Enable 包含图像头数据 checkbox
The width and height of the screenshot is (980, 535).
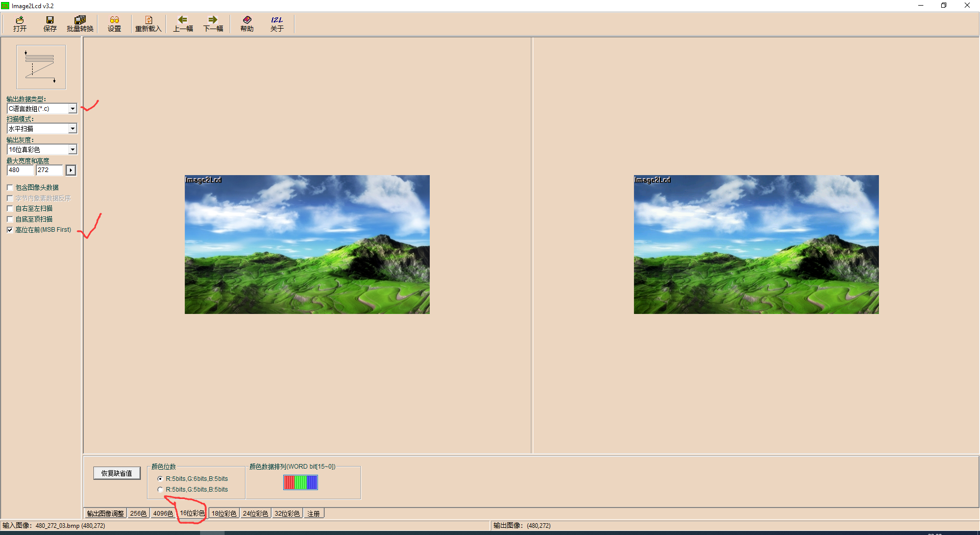(10, 188)
